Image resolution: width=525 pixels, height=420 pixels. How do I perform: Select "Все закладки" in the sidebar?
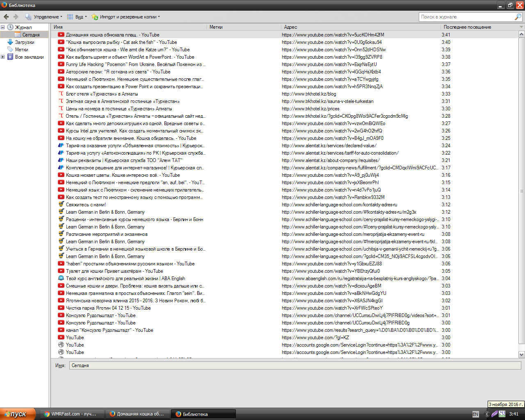[30, 57]
